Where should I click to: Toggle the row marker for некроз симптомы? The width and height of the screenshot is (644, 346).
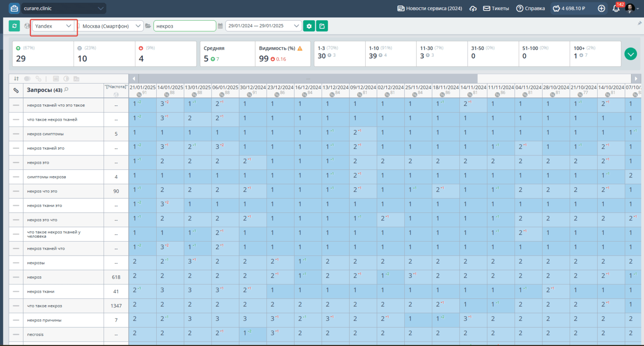click(16, 134)
